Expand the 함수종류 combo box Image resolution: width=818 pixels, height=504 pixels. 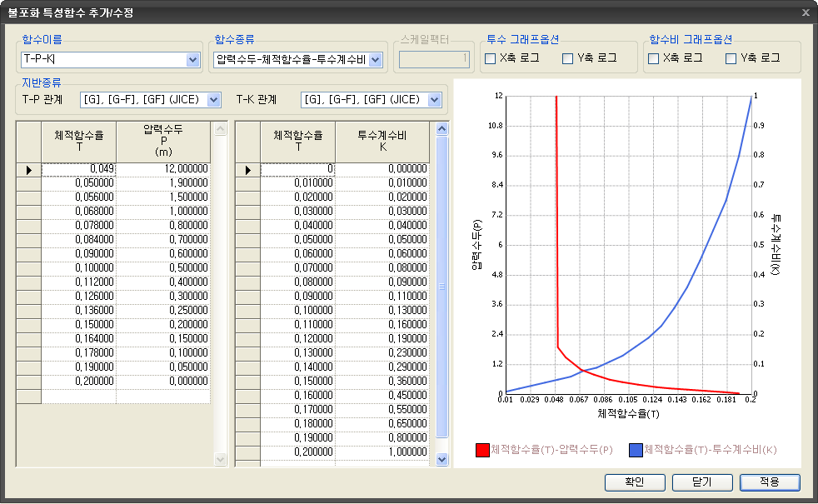(x=375, y=59)
